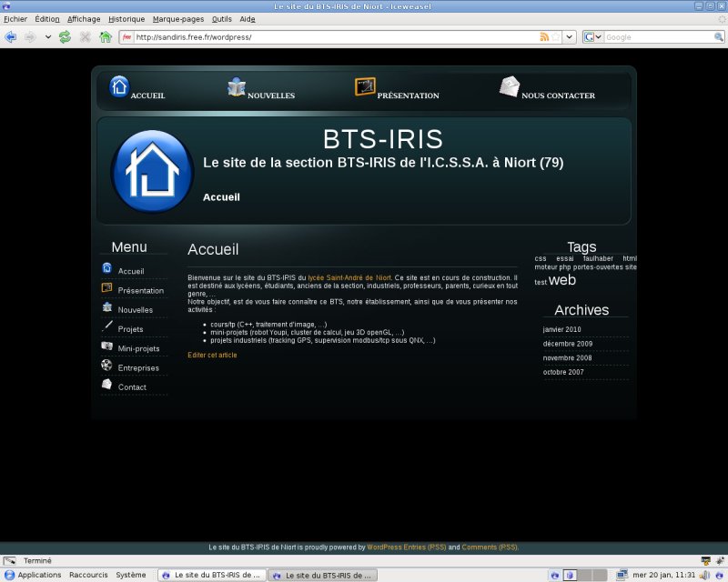
Task: Click the Présentation blackboard nav icon
Action: (365, 86)
